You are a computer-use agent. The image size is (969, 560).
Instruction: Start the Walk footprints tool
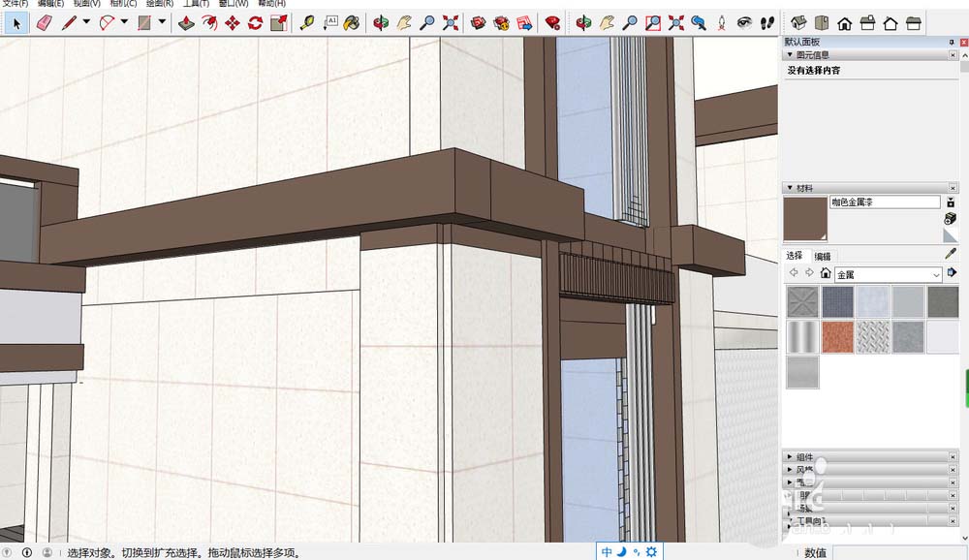click(767, 23)
